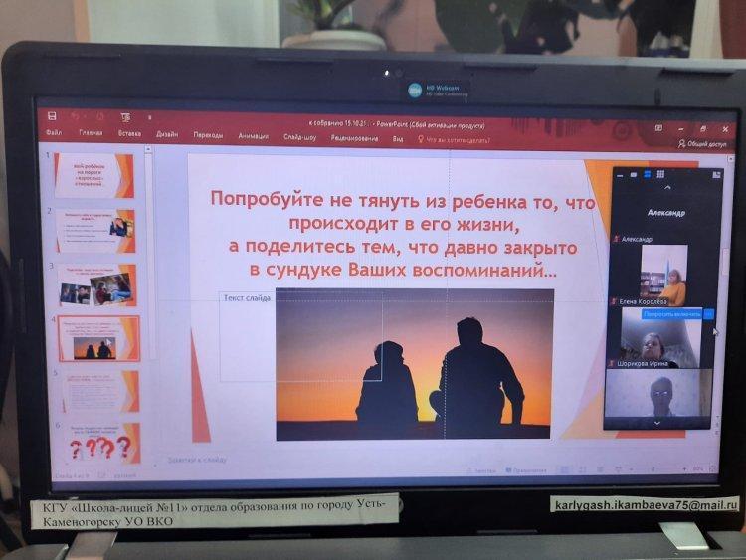Click the sunset silhouette picture on slide

[x=414, y=364]
